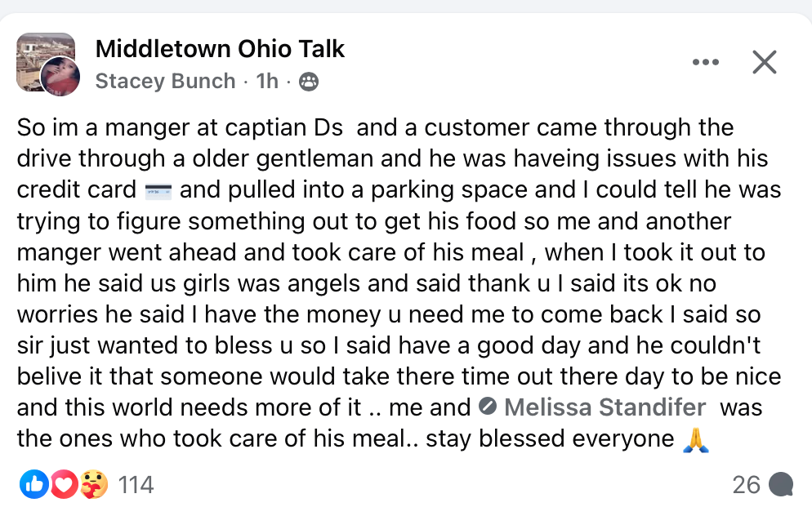Click the comment bubble icon
The height and width of the screenshot is (516, 812).
point(781,485)
